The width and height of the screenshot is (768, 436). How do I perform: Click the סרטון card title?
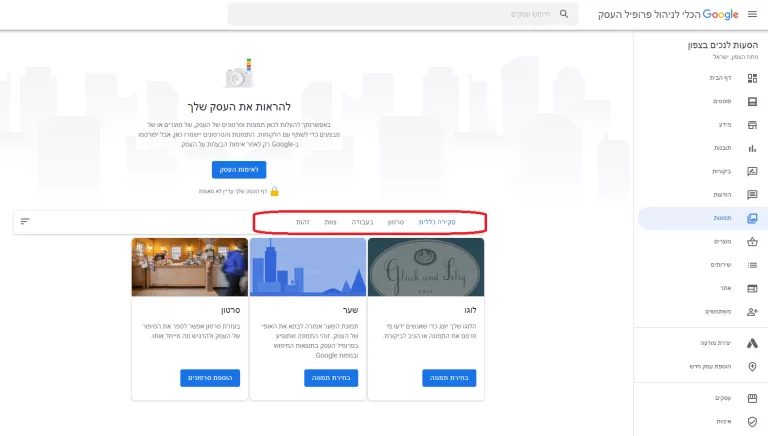[x=230, y=310]
